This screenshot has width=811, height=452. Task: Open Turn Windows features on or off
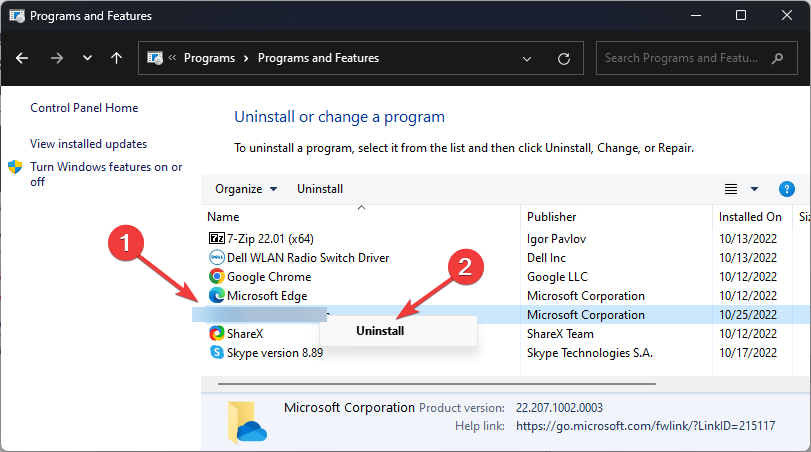106,174
